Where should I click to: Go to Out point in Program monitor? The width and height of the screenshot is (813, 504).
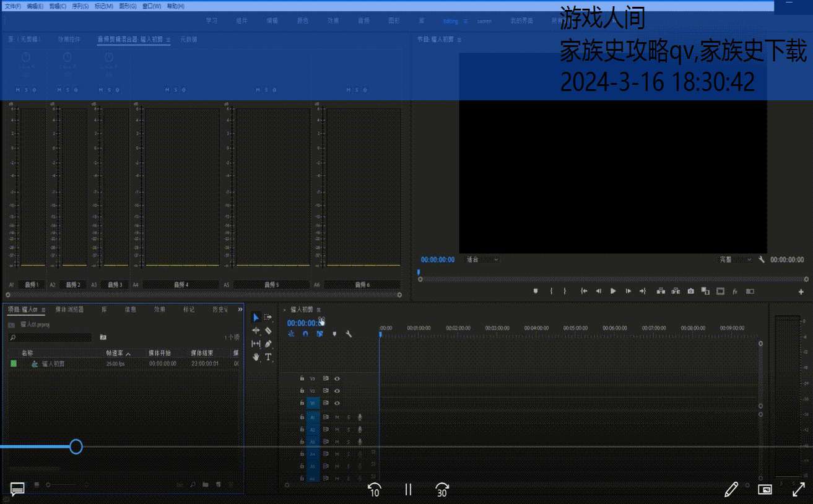643,291
